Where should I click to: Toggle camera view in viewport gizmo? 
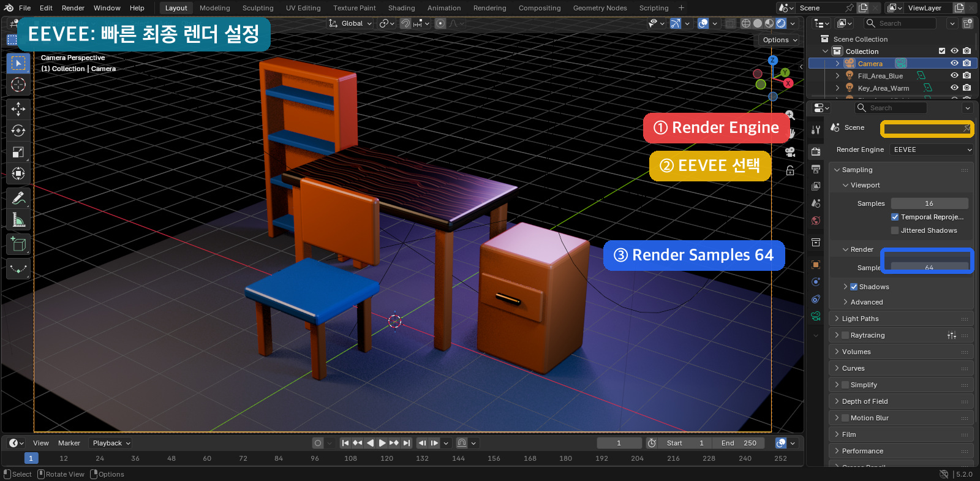pos(790,152)
